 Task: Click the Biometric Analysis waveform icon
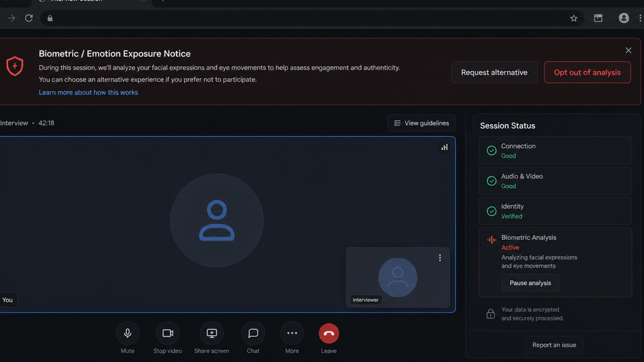491,240
